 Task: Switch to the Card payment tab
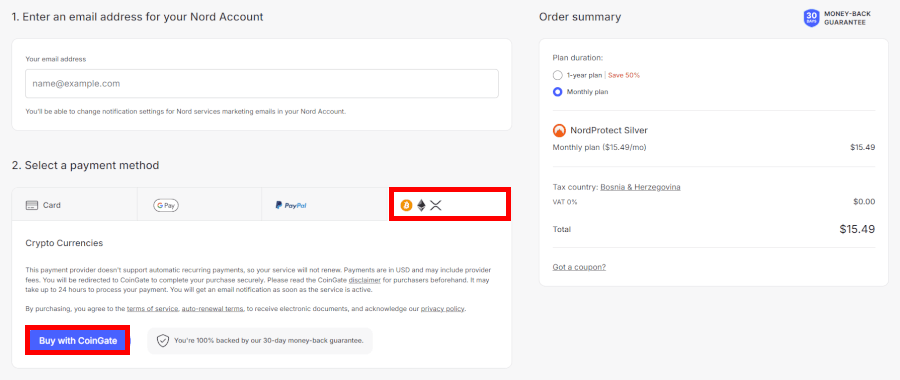75,204
